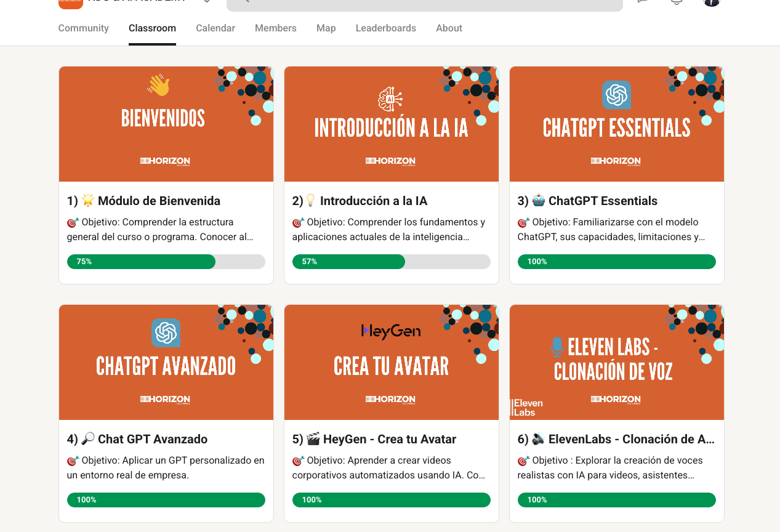Click the target emoji in ElevenLabs objective
This screenshot has width=780, height=532.
click(x=523, y=461)
